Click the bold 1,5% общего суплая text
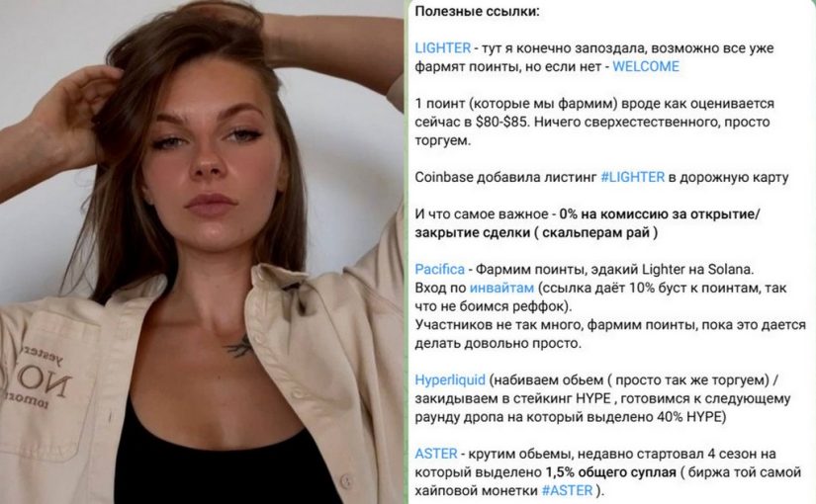 pyautogui.click(x=610, y=472)
